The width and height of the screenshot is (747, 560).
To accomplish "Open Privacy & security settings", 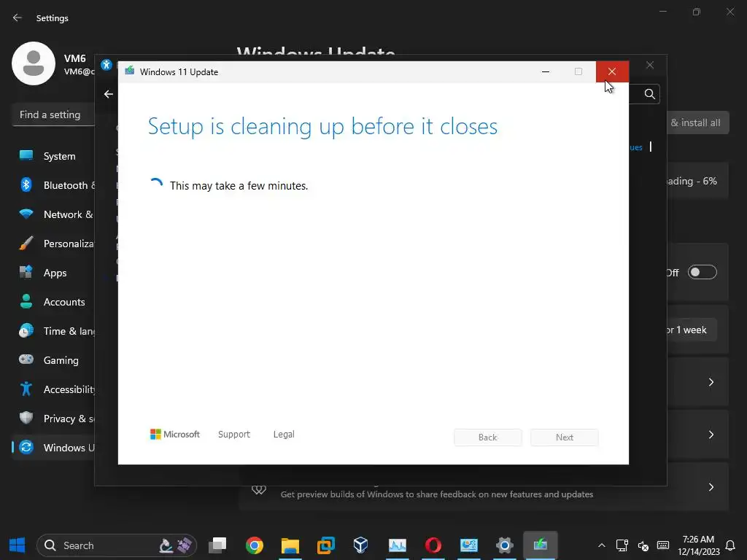I will click(53, 419).
